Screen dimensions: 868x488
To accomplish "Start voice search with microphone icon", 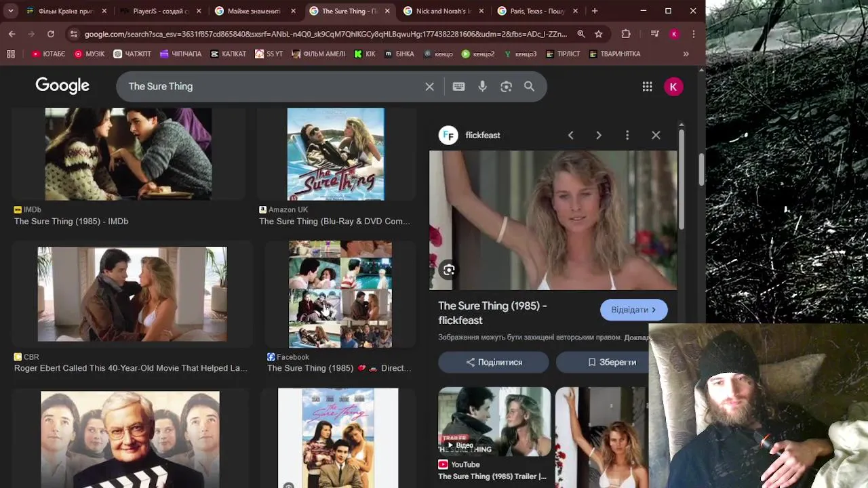I will point(482,86).
